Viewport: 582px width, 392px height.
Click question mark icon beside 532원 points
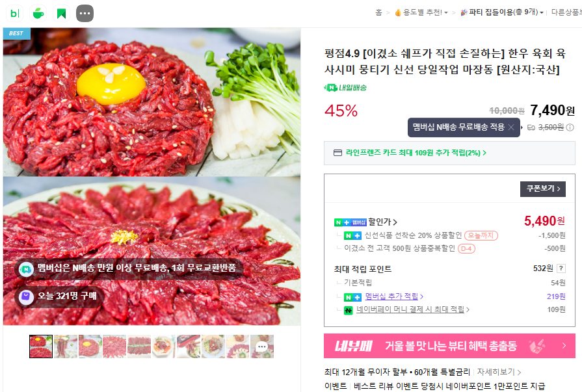[x=561, y=268]
